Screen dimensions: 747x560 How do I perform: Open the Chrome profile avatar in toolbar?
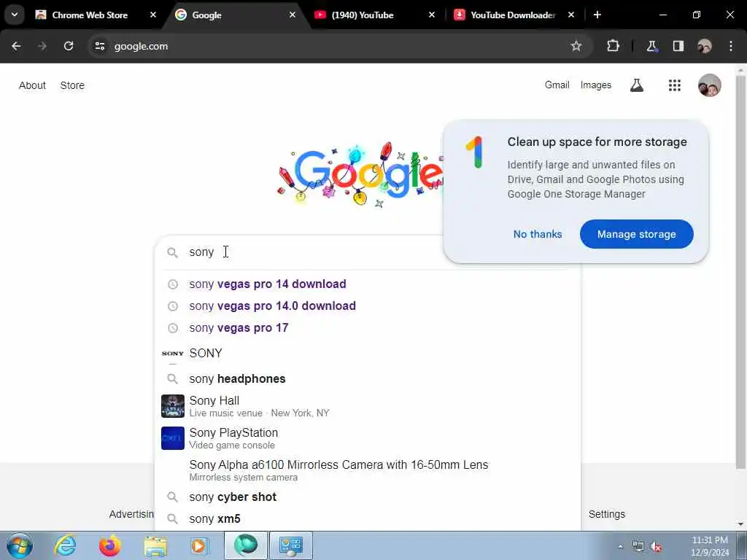[x=705, y=46]
